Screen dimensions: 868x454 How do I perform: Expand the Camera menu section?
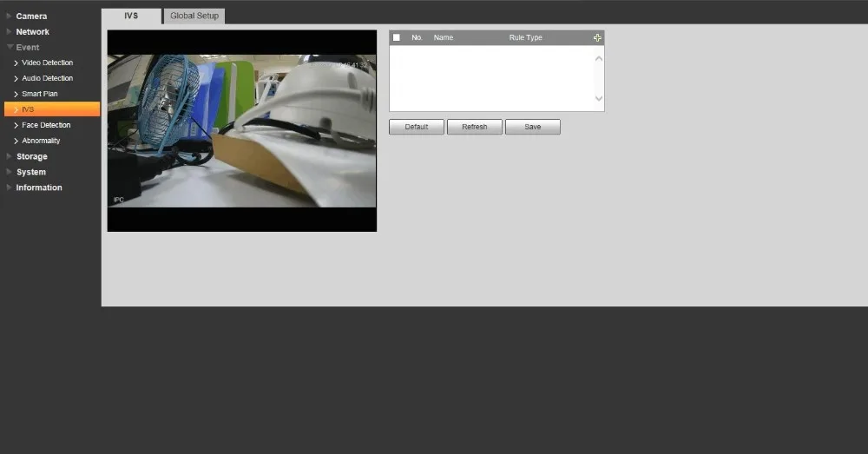tap(31, 16)
